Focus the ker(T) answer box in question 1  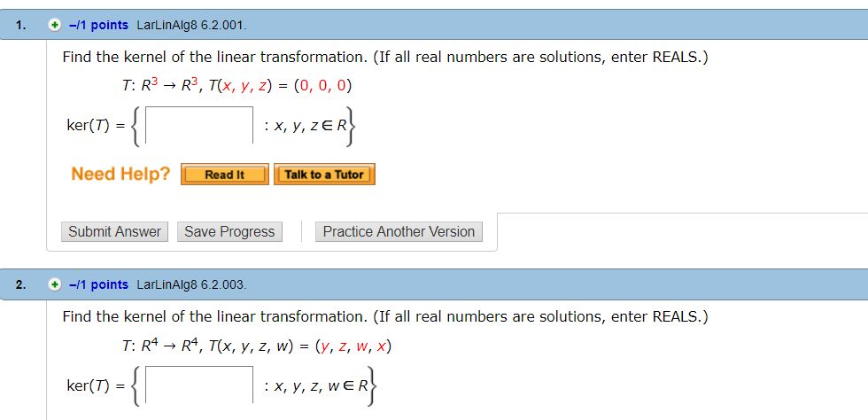(x=199, y=126)
